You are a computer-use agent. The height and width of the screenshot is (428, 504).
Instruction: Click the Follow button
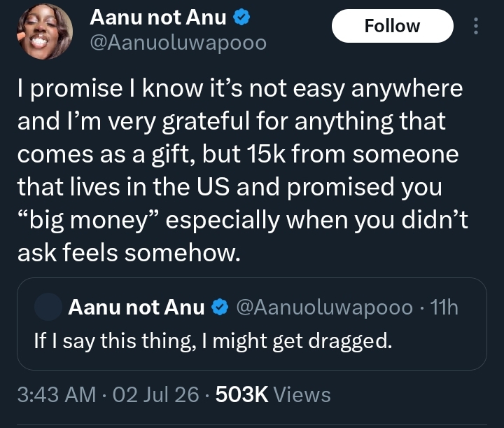point(393,26)
